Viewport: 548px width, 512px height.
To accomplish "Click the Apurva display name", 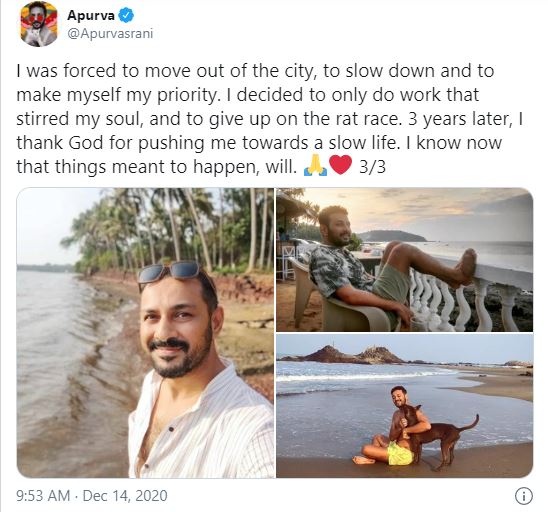I will [x=91, y=15].
